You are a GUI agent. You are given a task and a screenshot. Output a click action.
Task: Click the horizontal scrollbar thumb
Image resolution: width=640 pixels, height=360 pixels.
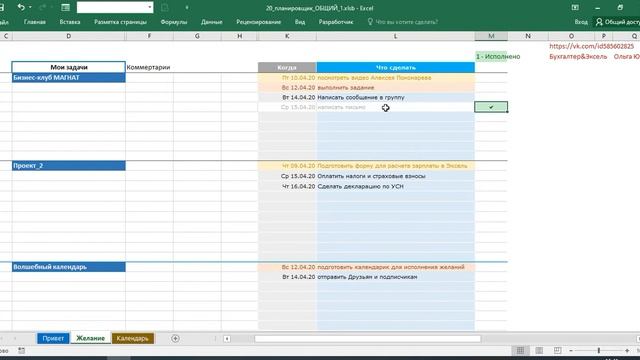[367, 339]
